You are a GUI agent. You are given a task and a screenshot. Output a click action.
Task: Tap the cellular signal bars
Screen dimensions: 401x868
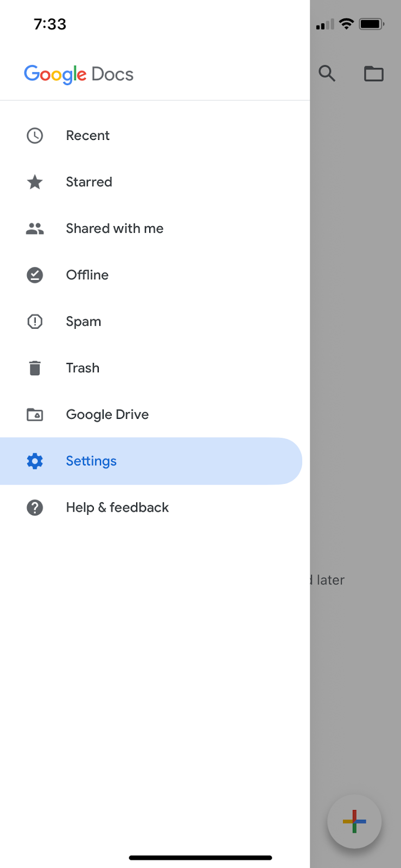(x=325, y=24)
